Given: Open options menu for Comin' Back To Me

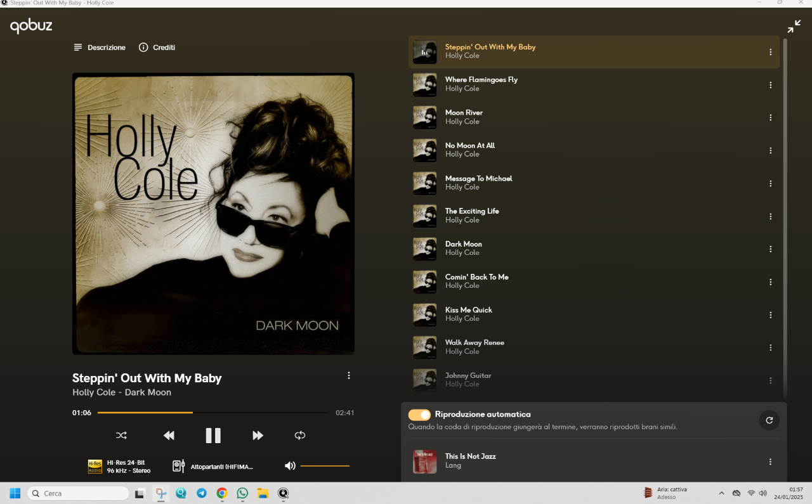Looking at the screenshot, I should 771,282.
